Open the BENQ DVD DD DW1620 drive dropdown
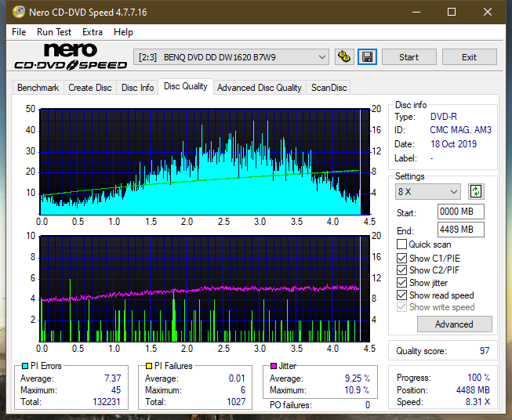 231,57
